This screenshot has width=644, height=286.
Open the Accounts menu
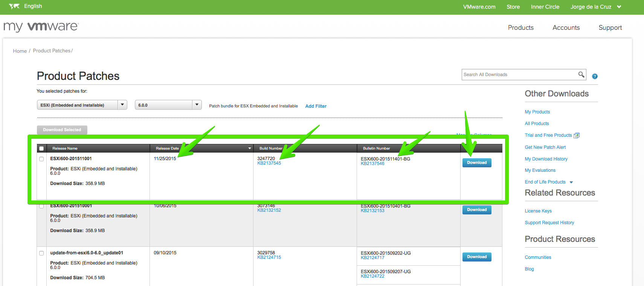point(566,28)
